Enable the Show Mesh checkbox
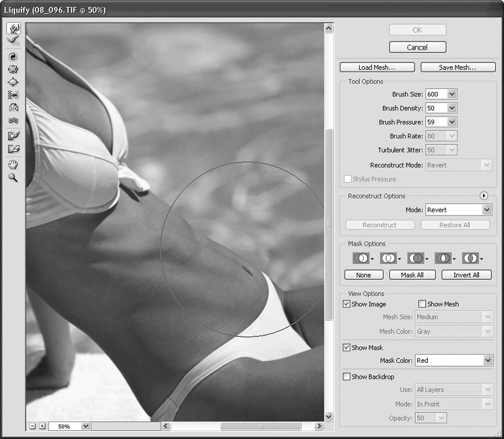Screen dimensions: 504x439 pos(422,304)
